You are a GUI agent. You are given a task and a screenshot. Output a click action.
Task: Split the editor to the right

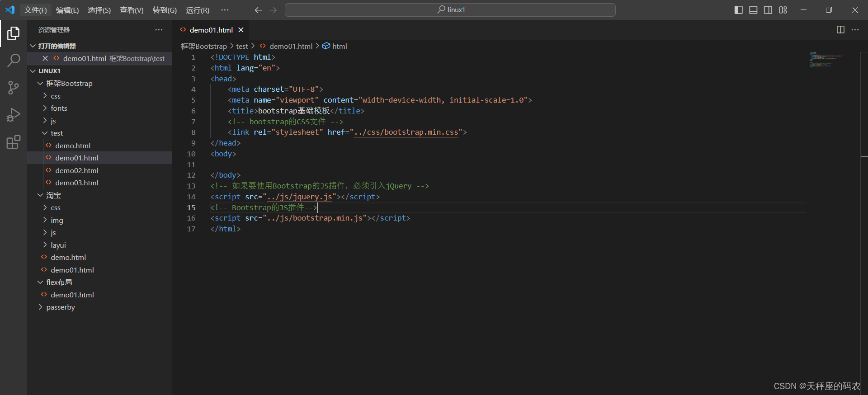(x=840, y=29)
